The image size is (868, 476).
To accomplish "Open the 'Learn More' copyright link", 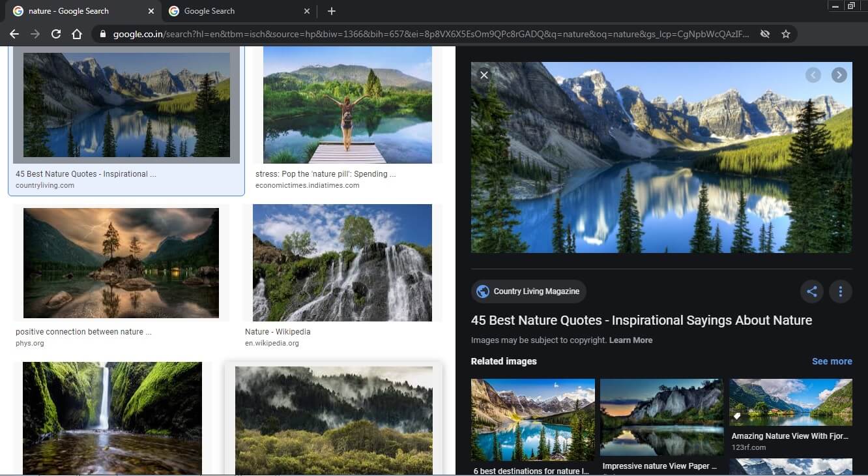I will (631, 340).
